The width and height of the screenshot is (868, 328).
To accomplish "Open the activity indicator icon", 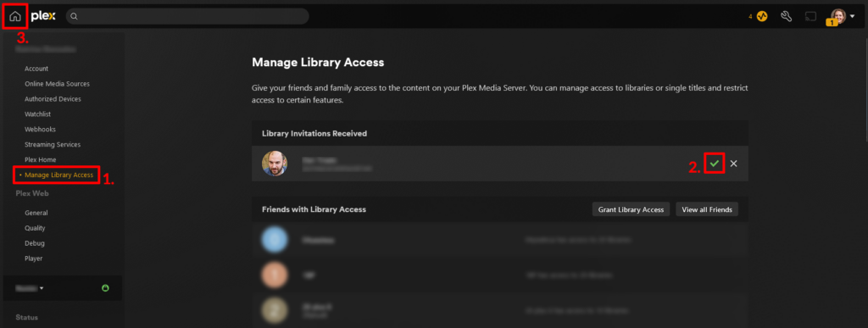I will point(762,17).
